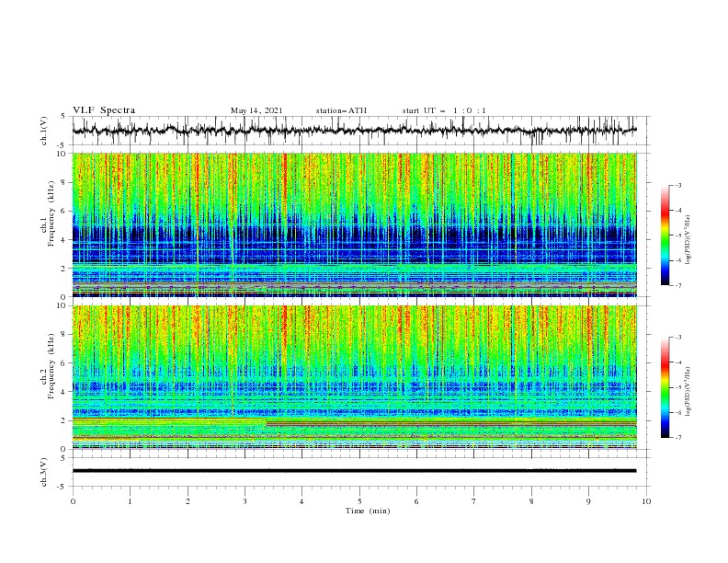728x563 pixels.
Task: Click the 'start UT = 1:0:1' label
Action: pos(444,110)
